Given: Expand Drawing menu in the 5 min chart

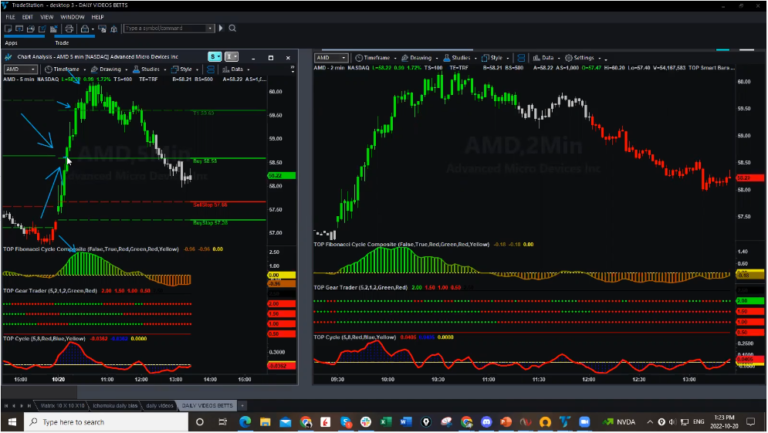Looking at the screenshot, I should [x=109, y=70].
